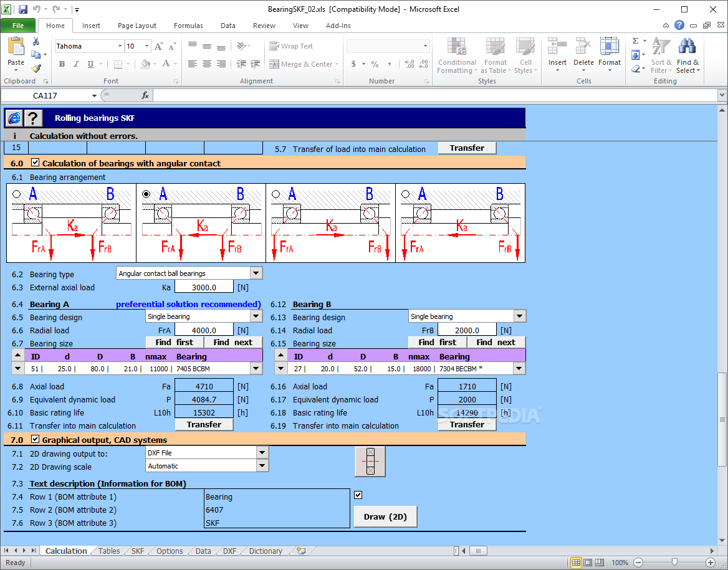Click Bearing B Transfer button

click(467, 425)
